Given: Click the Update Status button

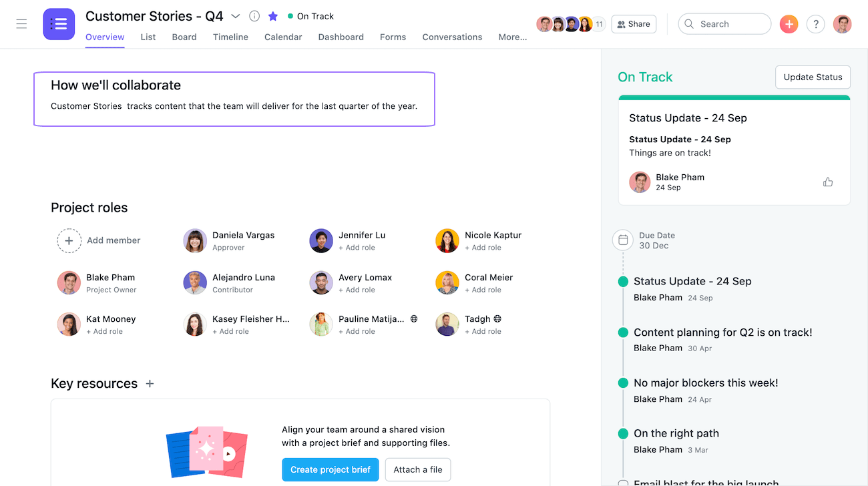Looking at the screenshot, I should pos(813,77).
